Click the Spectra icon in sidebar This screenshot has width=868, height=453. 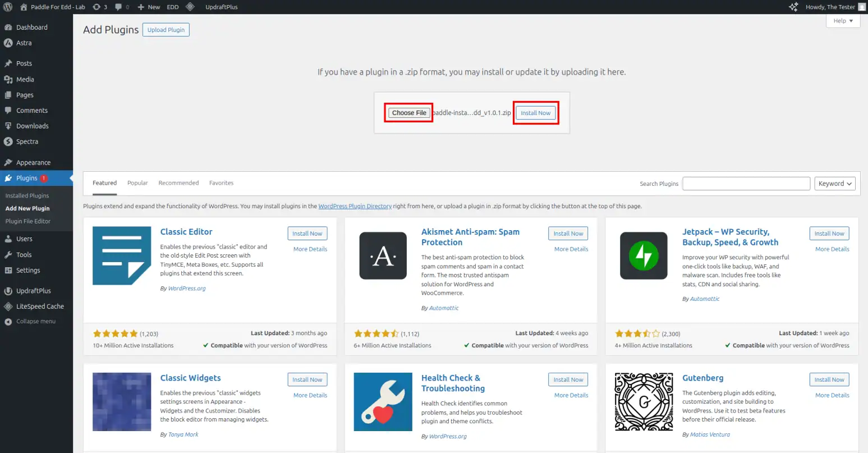pyautogui.click(x=8, y=141)
